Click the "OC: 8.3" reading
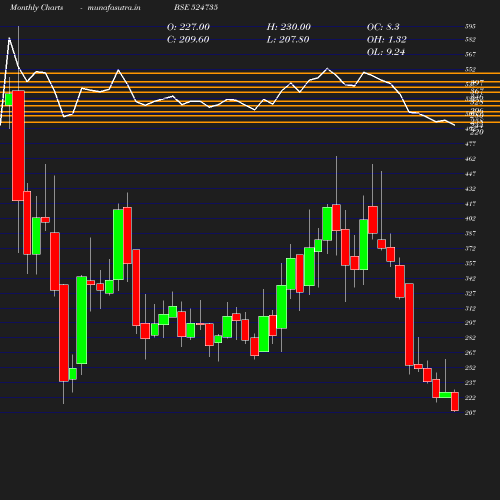 coord(383,27)
